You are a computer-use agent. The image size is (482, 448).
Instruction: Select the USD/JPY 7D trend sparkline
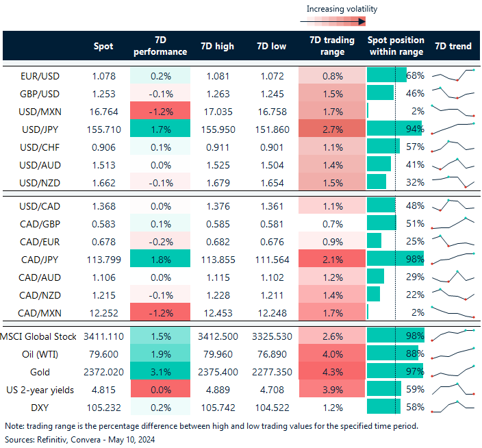point(453,128)
